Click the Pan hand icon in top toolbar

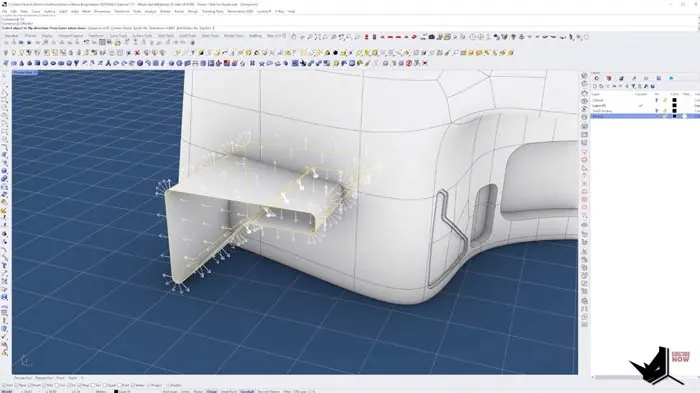[294, 37]
